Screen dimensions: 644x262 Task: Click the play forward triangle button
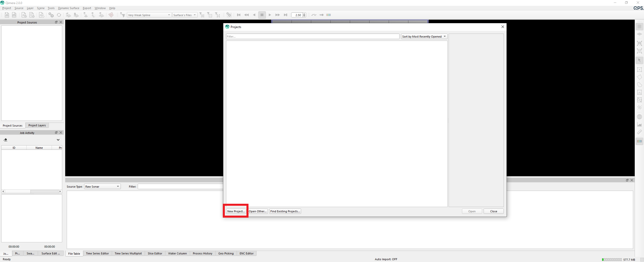pyautogui.click(x=270, y=15)
